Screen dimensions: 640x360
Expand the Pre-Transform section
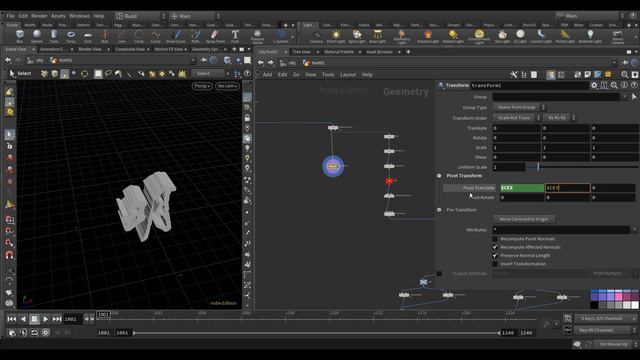click(x=439, y=210)
